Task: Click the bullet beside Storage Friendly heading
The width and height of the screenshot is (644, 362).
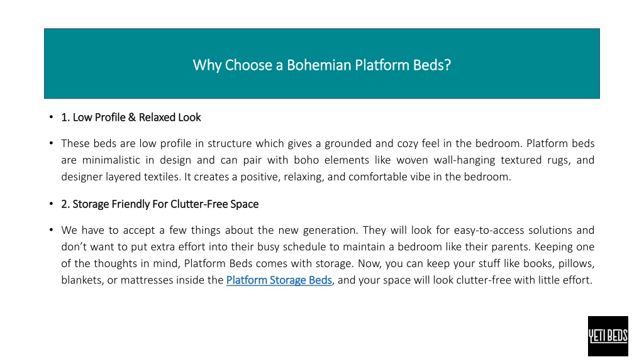Action: point(51,204)
